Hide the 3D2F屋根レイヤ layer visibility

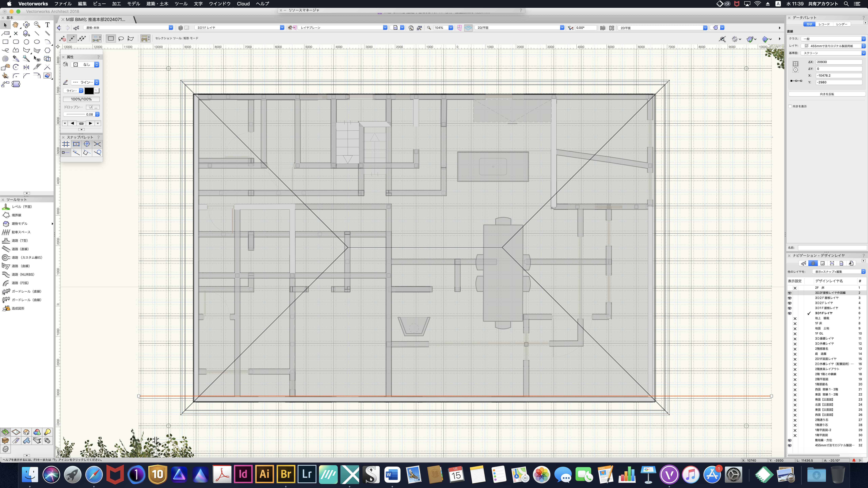tap(790, 298)
